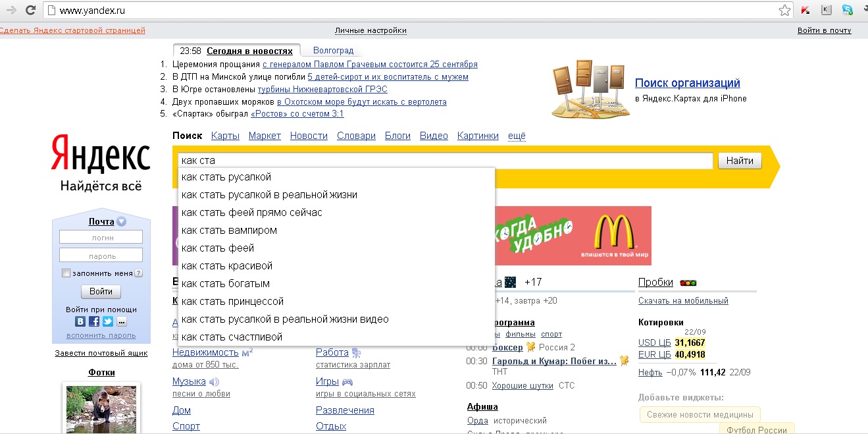Select the 'Сегодня в новостях' tab

(249, 51)
